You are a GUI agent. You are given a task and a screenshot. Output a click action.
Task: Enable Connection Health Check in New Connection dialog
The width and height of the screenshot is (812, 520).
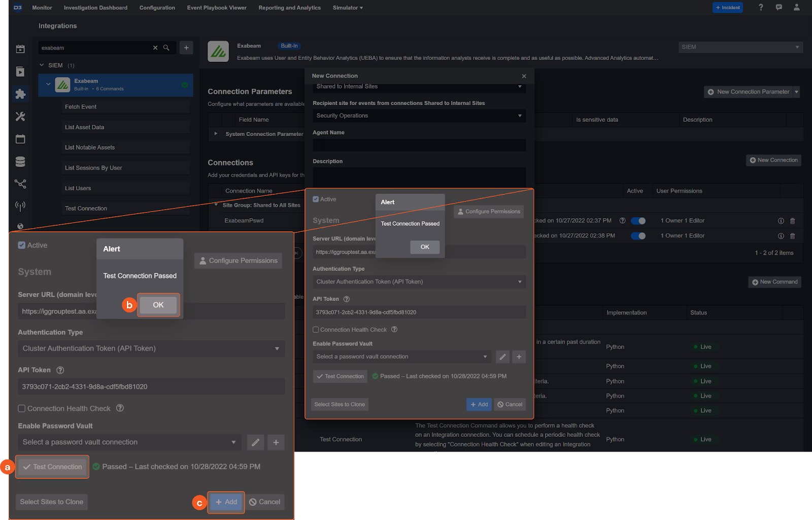[316, 330]
